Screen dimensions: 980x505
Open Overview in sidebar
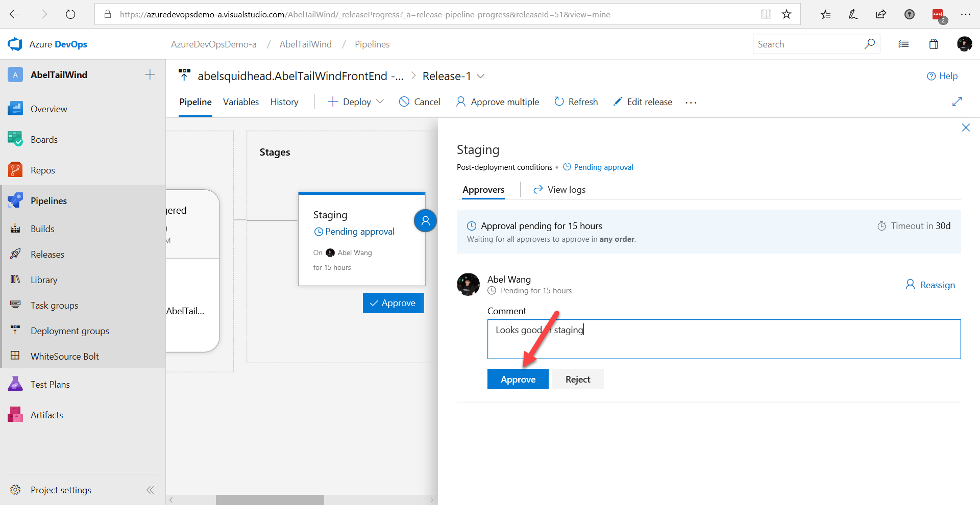[x=82, y=109]
